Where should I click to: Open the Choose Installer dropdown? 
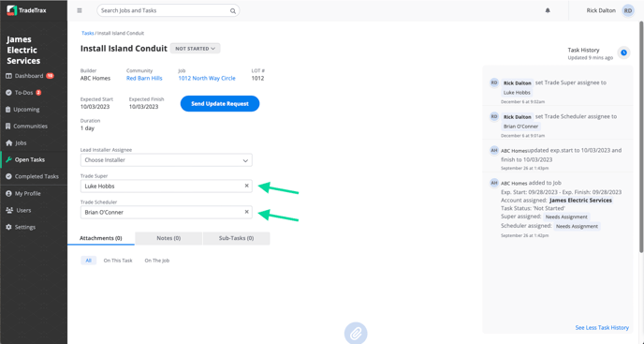click(x=167, y=160)
